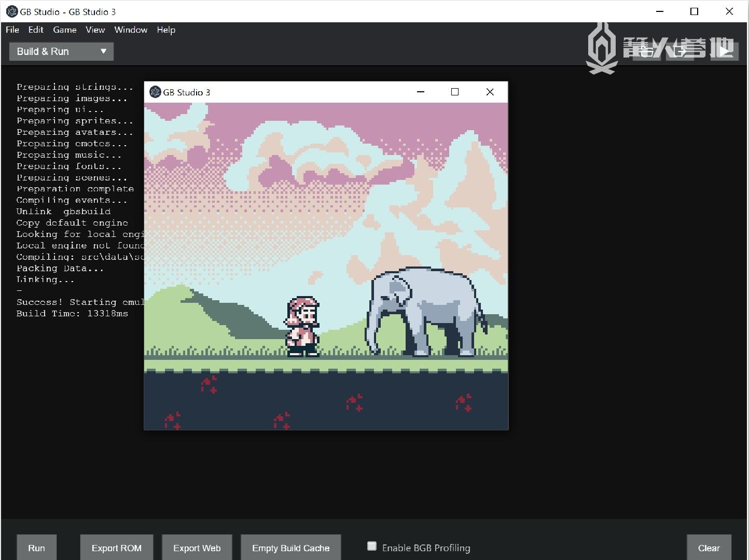Maximize the GB Studio 3 emulator window
Viewport: 749px width, 560px height.
point(455,92)
